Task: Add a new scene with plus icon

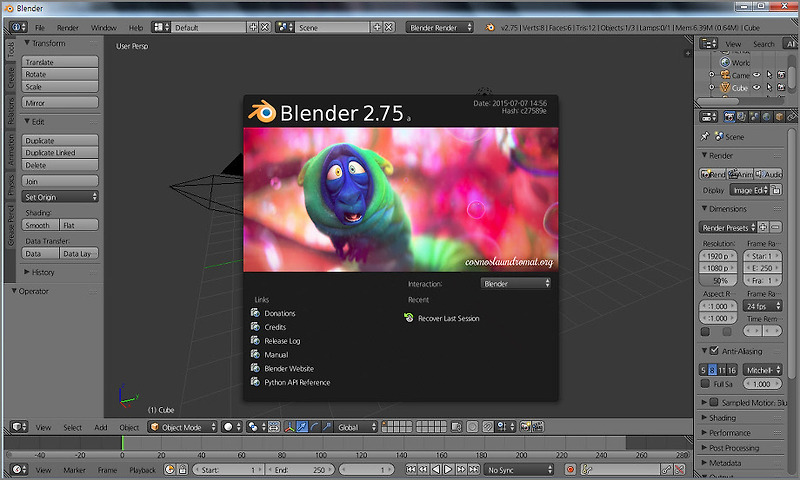Action: tap(377, 27)
